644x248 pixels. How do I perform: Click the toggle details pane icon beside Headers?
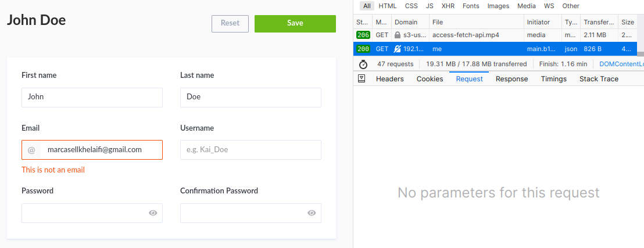tap(362, 78)
